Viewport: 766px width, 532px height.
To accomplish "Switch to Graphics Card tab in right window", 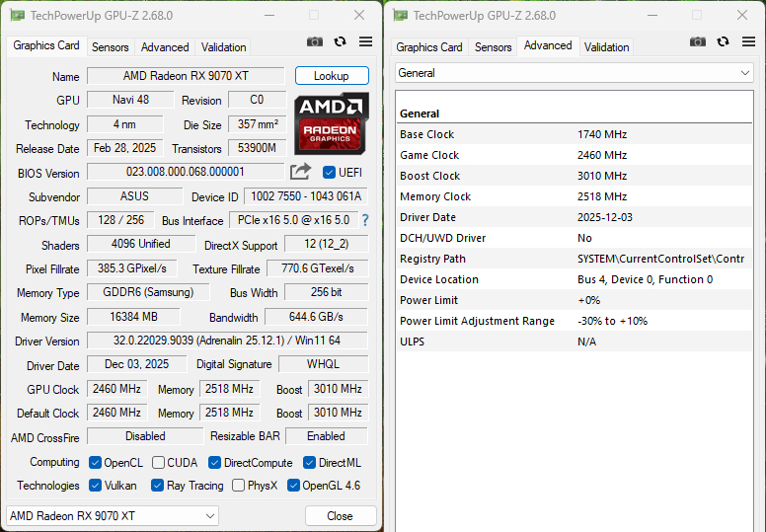I will 429,47.
